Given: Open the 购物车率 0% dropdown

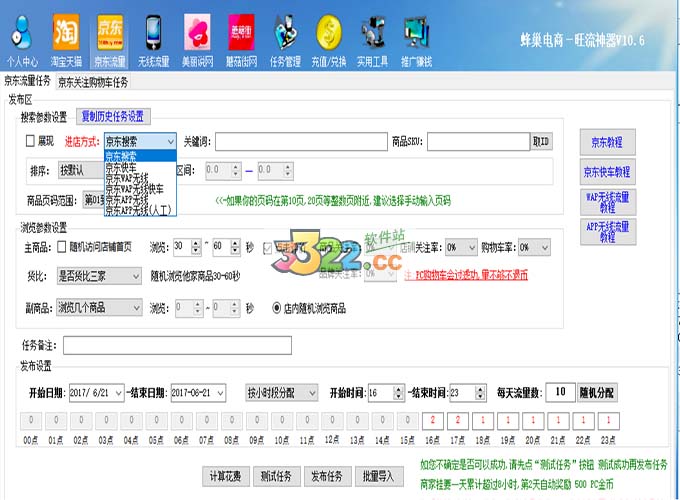Looking at the screenshot, I should tap(534, 248).
